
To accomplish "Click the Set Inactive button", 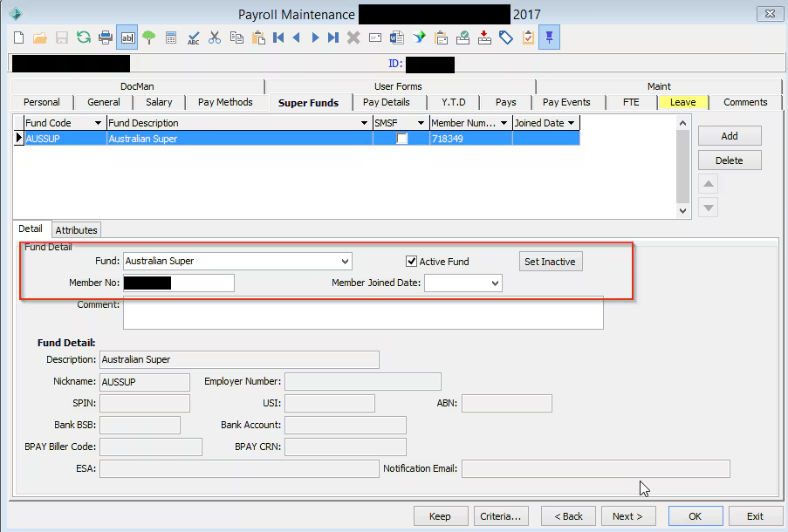I will [551, 262].
